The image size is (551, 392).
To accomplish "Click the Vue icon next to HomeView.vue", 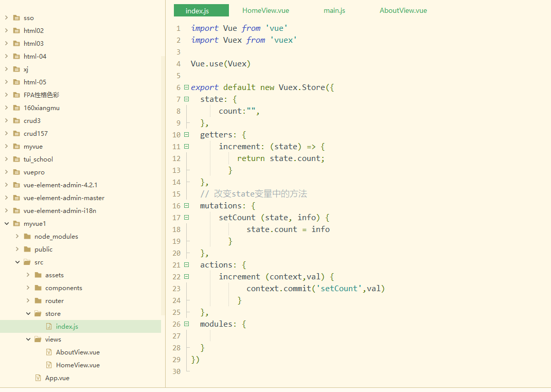I will [49, 365].
